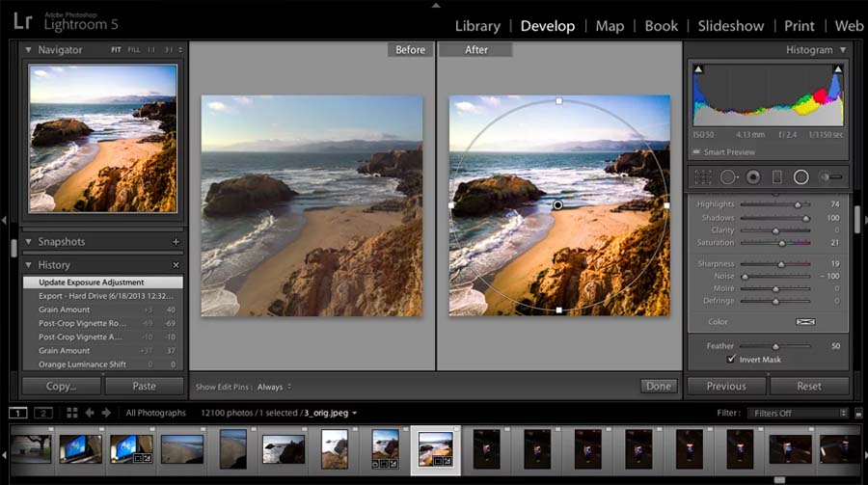Select Orange Luminance Shift history step
This screenshot has height=485, width=868.
tap(102, 364)
